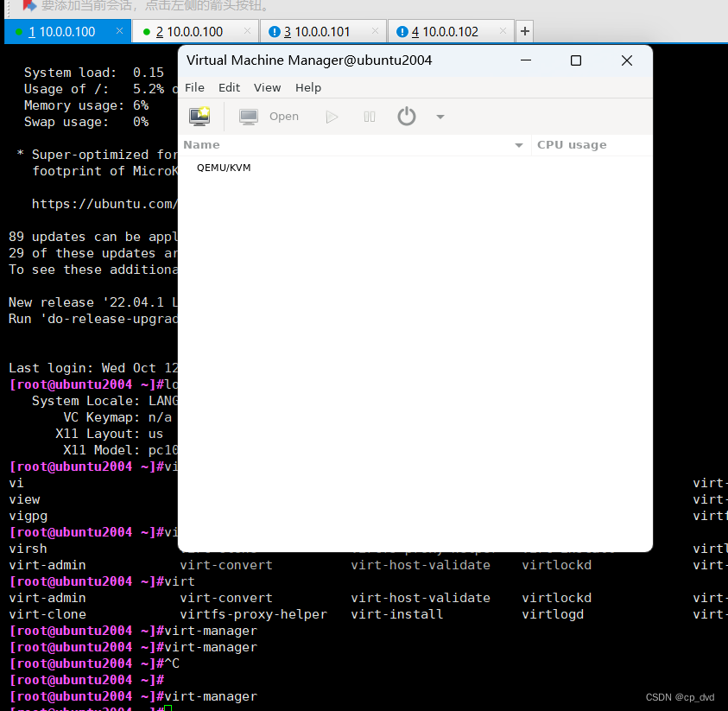
Task: Maximize the Virtual Machine Manager window
Action: [576, 60]
